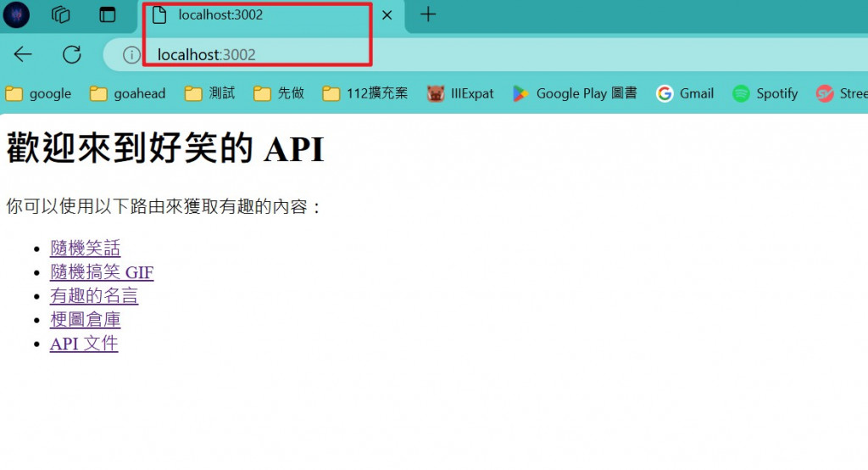Click the heading 歡迎來到好笑的 API
868x470 pixels.
pos(165,148)
